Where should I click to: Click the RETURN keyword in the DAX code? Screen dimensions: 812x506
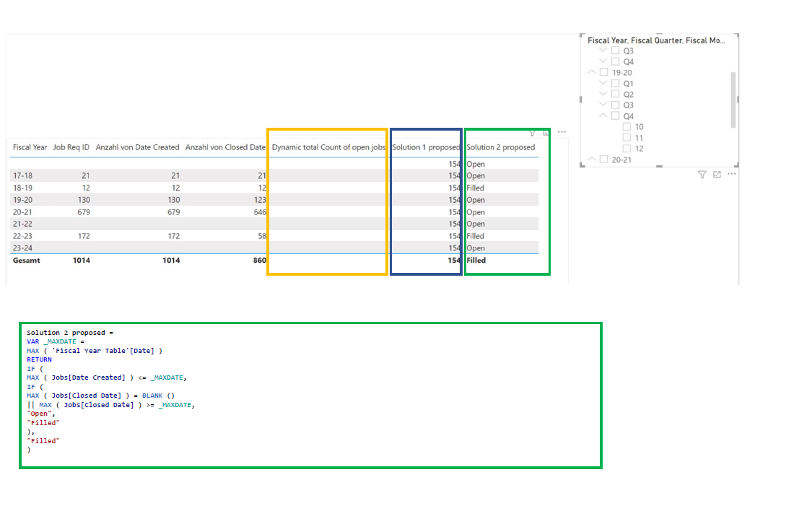click(x=40, y=359)
